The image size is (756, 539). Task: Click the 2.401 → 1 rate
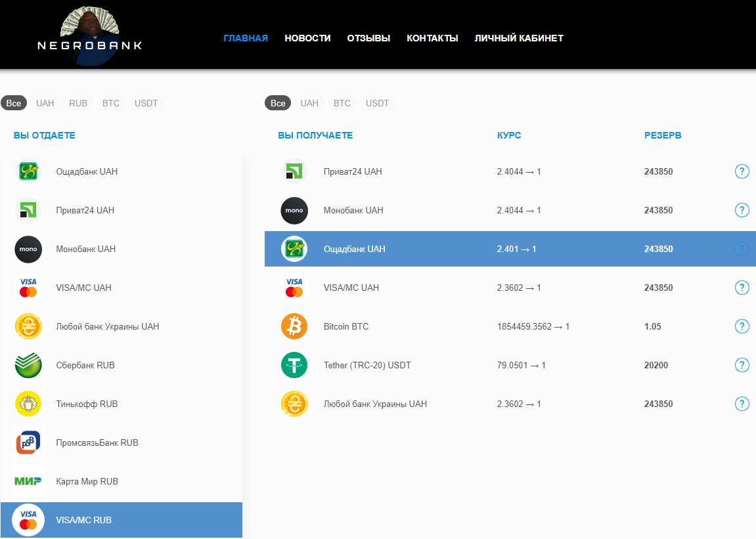click(516, 249)
